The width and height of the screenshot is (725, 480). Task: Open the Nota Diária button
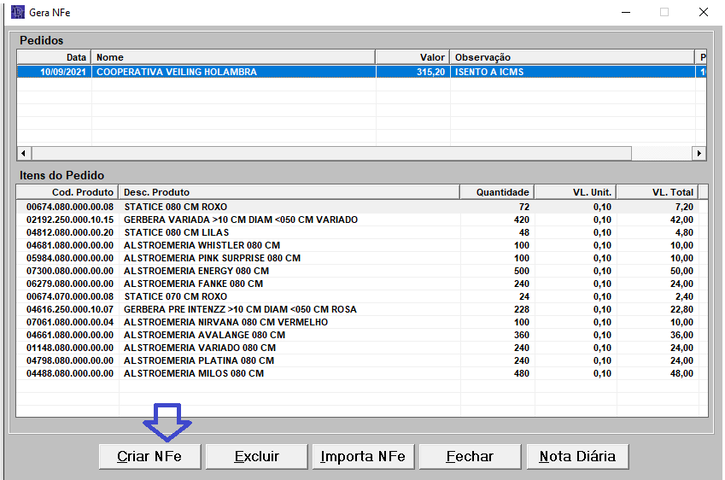click(x=577, y=456)
